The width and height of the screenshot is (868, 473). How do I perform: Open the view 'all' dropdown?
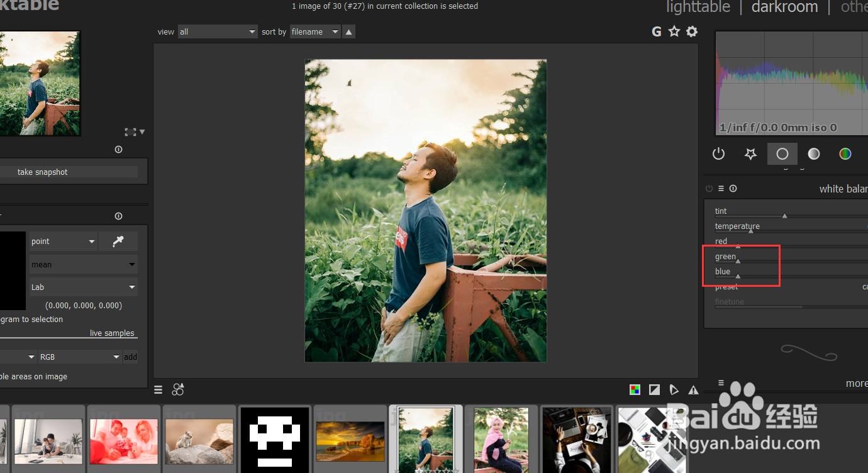coord(218,31)
